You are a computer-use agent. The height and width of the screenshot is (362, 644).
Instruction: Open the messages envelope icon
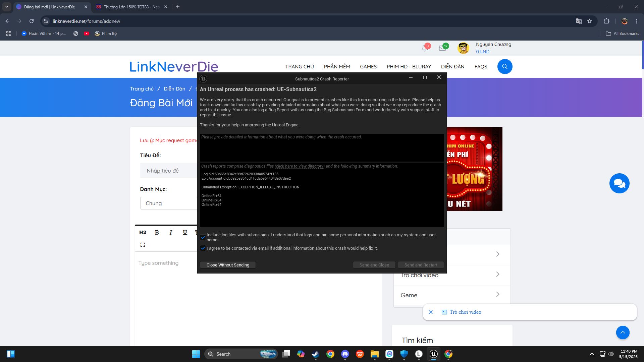click(443, 48)
